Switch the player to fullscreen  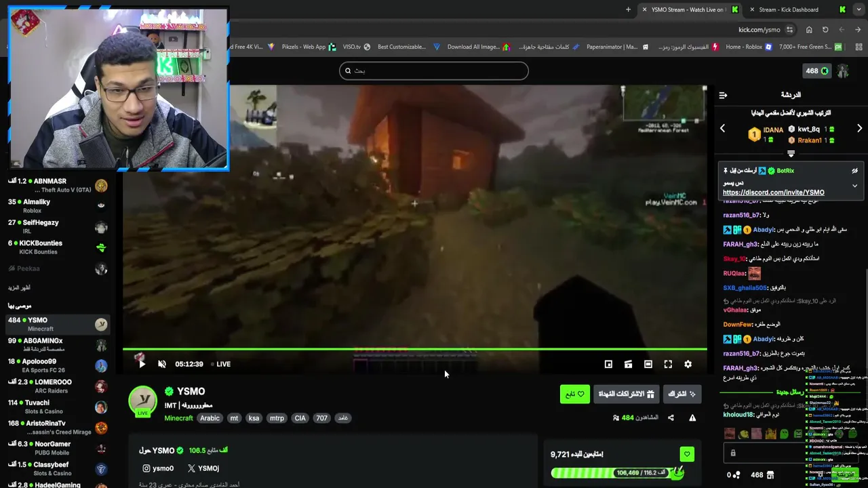pyautogui.click(x=668, y=364)
